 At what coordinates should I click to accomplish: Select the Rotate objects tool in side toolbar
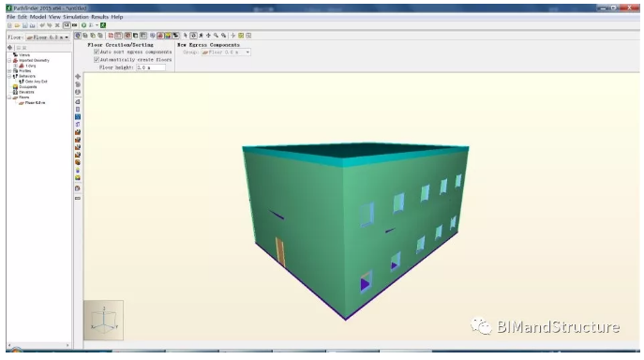click(78, 84)
